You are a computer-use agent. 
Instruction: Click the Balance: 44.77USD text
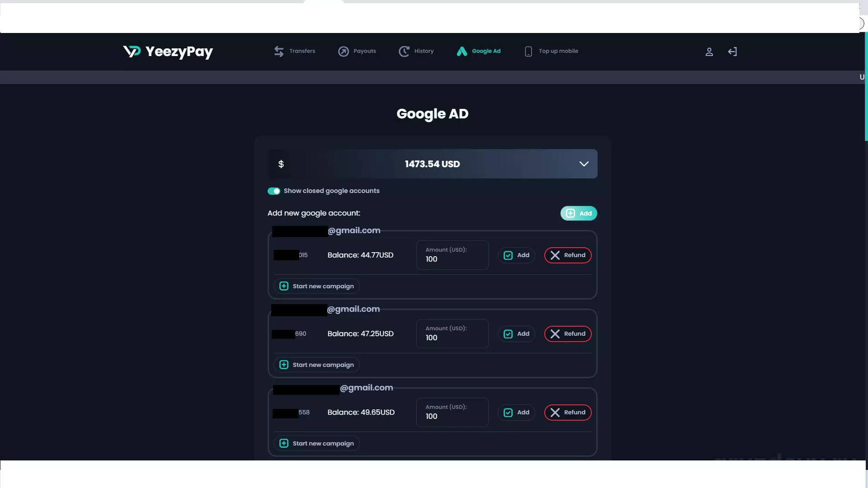[x=360, y=255]
